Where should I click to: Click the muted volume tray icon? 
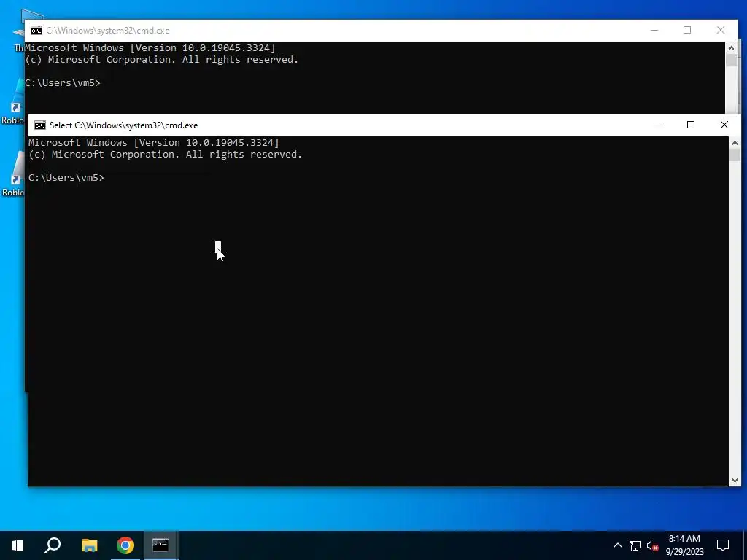[652, 545]
